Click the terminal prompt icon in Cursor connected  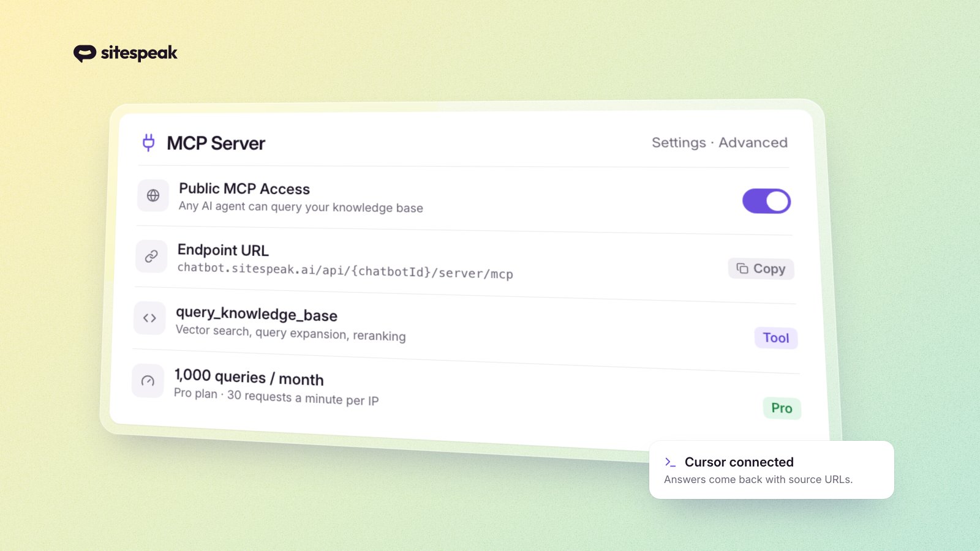point(670,462)
